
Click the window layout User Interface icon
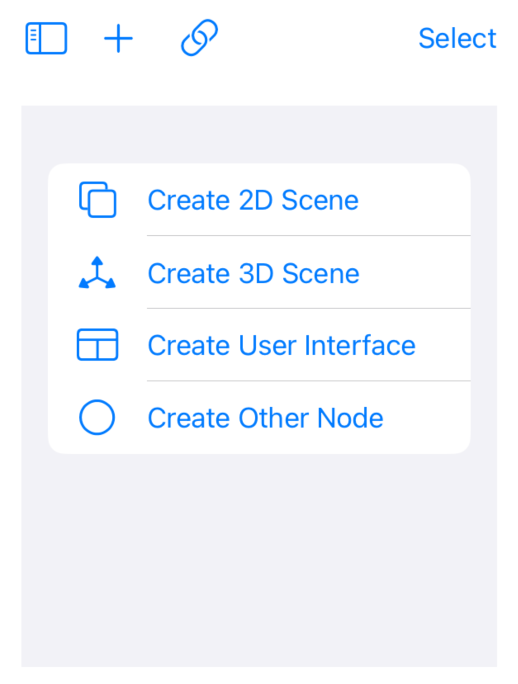97,345
